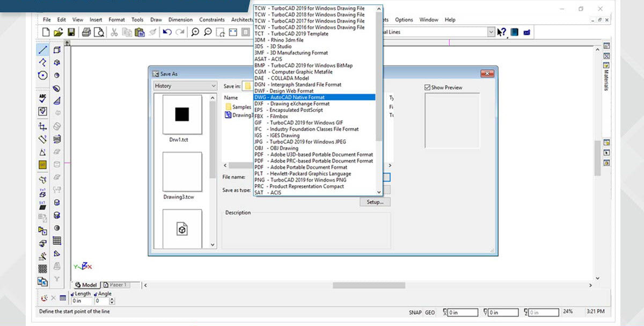644x326 pixels.
Task: Click the Zoom In magnifier icon
Action: click(x=195, y=32)
